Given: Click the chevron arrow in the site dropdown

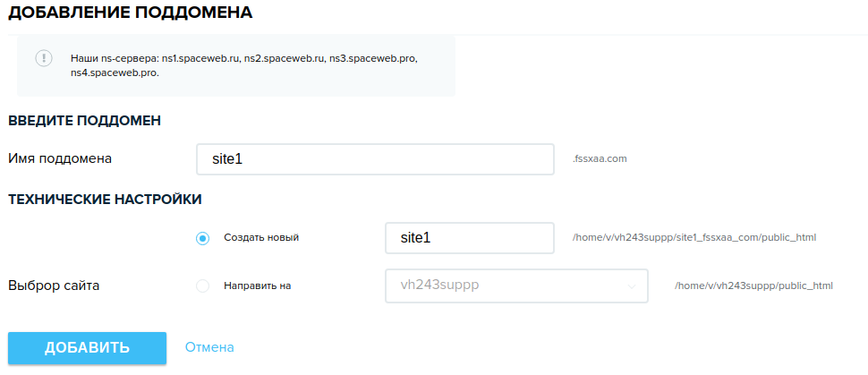Looking at the screenshot, I should [x=632, y=286].
